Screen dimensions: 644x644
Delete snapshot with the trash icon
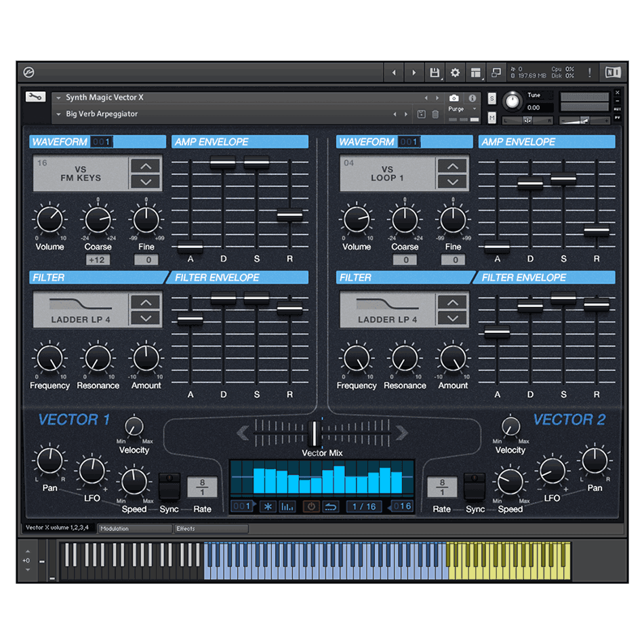click(435, 114)
